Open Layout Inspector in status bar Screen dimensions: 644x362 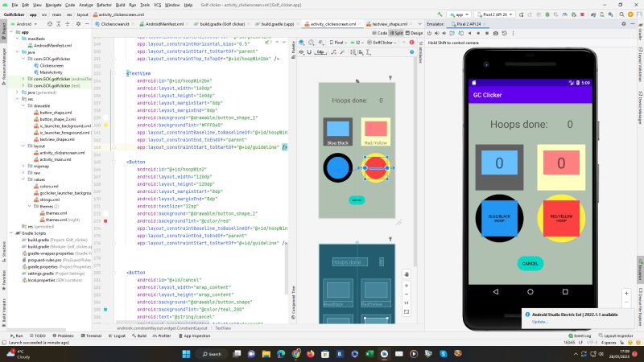tap(615, 335)
